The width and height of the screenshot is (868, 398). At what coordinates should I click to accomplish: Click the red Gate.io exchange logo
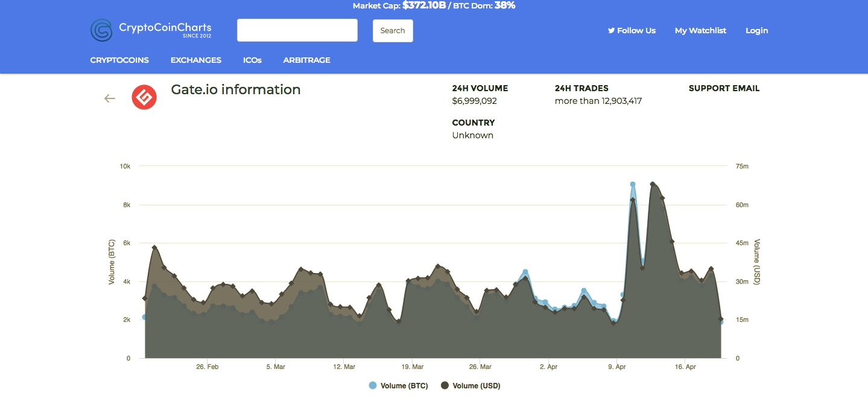click(144, 97)
